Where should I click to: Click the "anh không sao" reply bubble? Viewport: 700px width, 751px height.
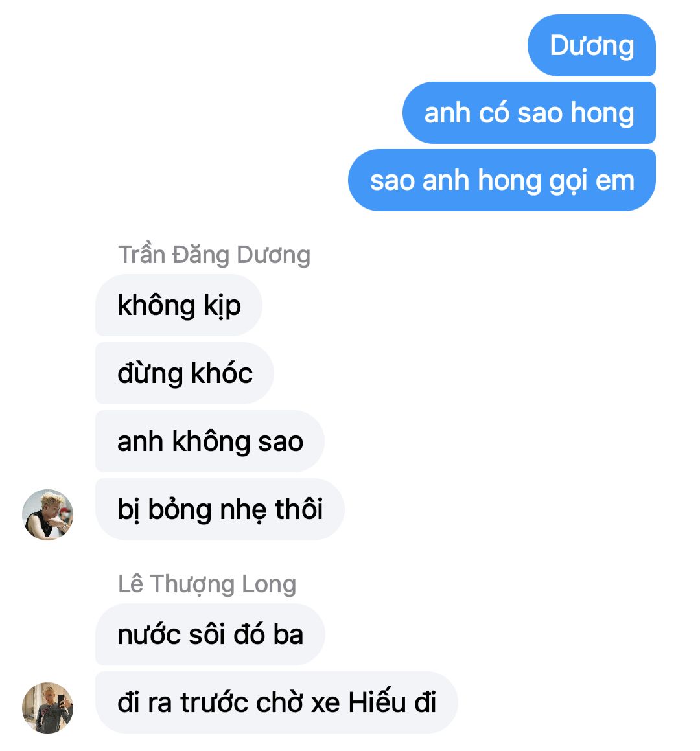coord(210,441)
